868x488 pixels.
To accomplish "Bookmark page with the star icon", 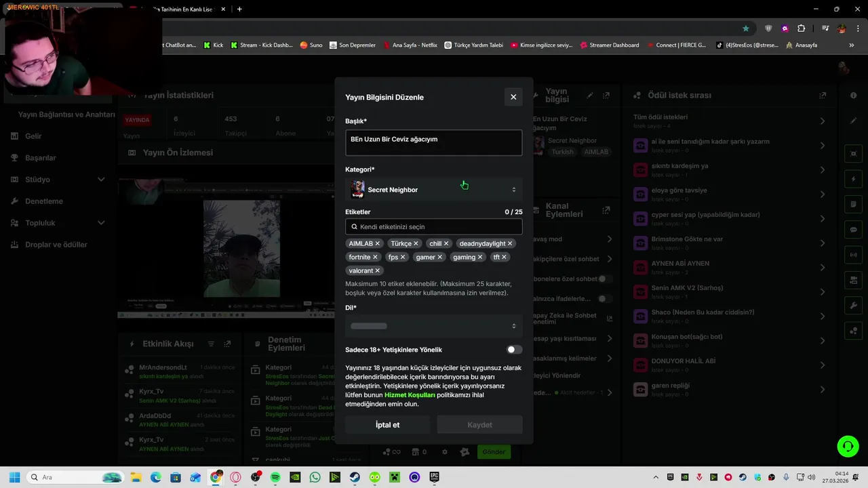I will (x=746, y=28).
